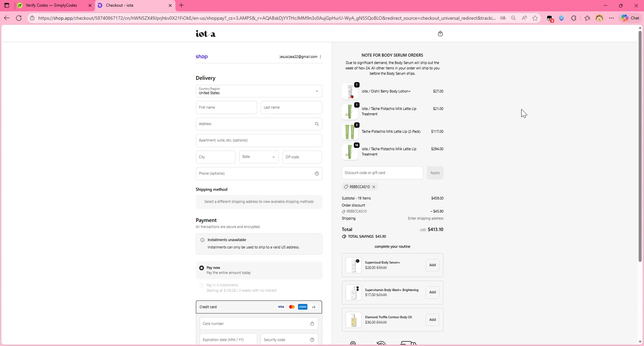The width and height of the screenshot is (644, 346).
Task: Focus the Apartment, suite field
Action: click(259, 140)
